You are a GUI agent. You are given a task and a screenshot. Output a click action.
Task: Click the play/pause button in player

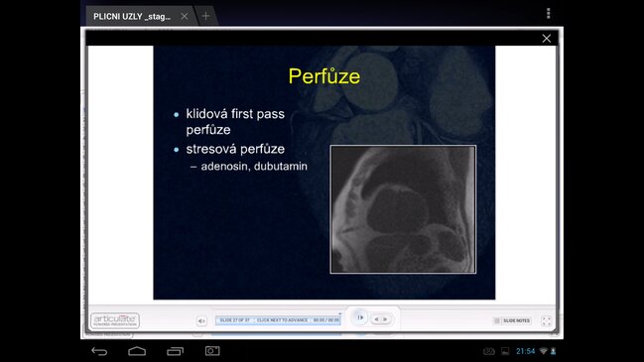pos(360,317)
